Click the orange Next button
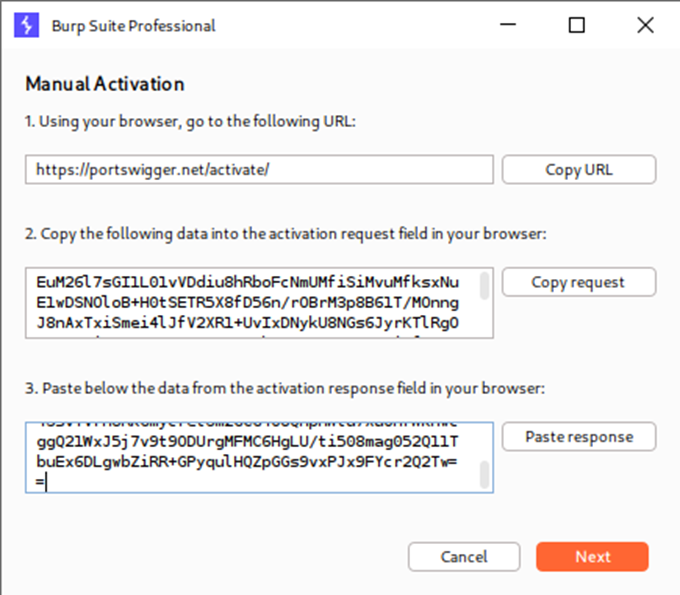The image size is (680, 595). (592, 556)
